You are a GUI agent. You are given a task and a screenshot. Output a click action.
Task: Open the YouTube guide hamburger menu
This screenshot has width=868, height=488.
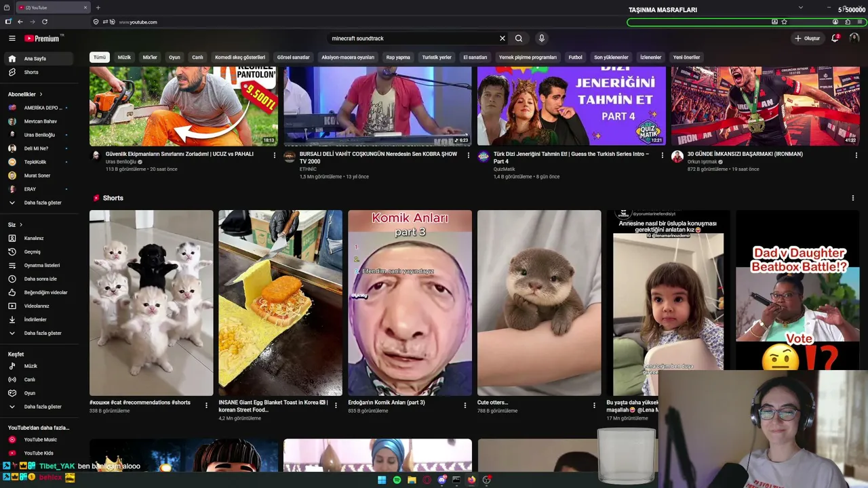pos(12,39)
